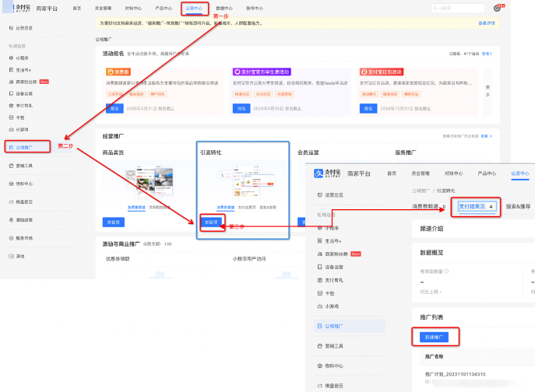Click 支付有礼 gift icon in main page sidebar
The width and height of the screenshot is (535, 392).
(11, 105)
